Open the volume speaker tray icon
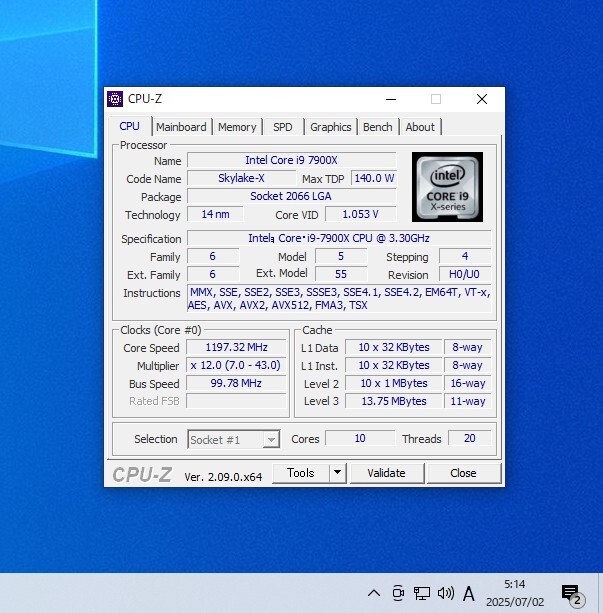Screen dimensions: 603x613 pyautogui.click(x=446, y=593)
